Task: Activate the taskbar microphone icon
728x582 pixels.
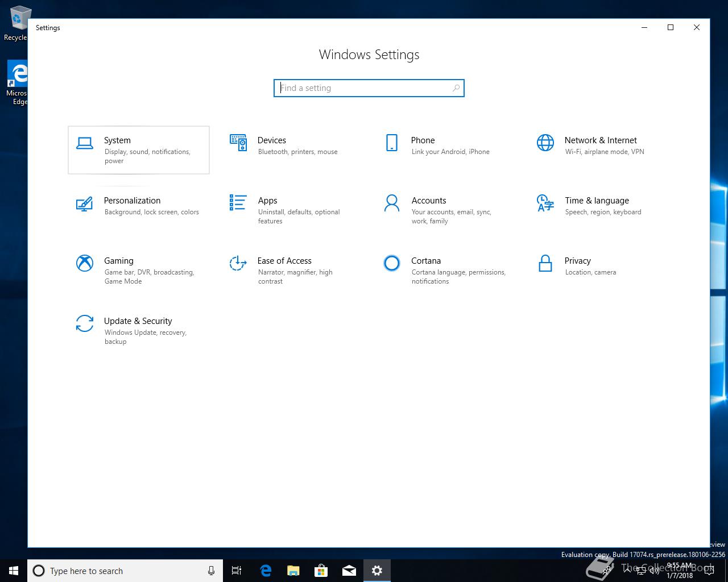Action: [211, 571]
